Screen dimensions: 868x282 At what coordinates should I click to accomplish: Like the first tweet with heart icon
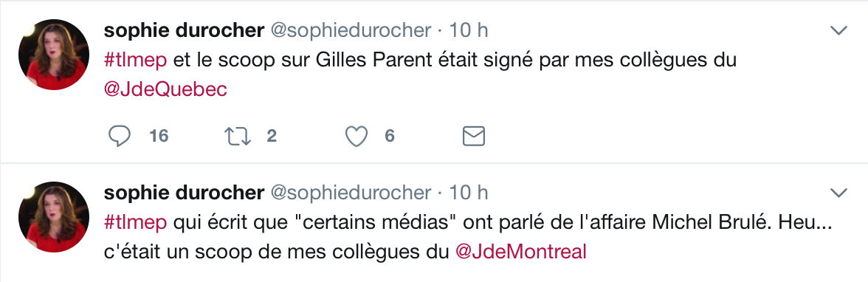(356, 137)
